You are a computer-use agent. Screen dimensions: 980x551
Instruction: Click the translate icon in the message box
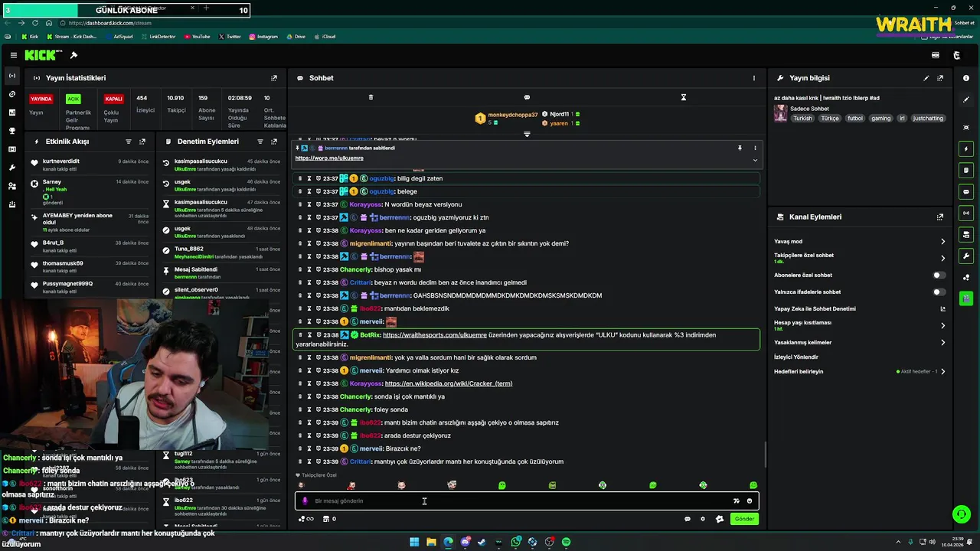(x=737, y=501)
